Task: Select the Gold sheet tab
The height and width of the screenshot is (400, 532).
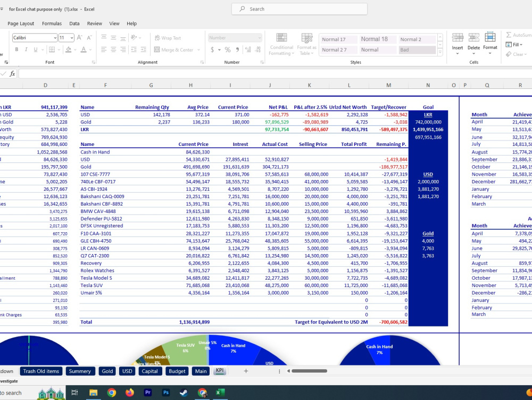Action: pos(107,371)
